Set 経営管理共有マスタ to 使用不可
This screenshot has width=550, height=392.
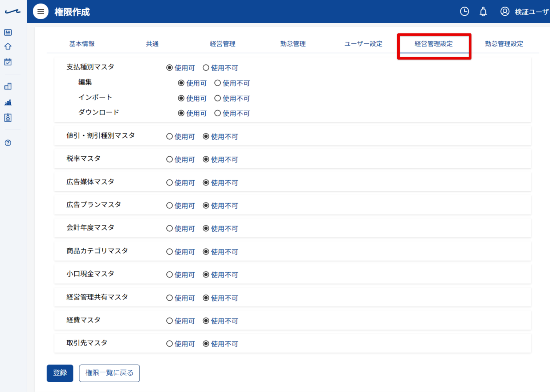[206, 298]
